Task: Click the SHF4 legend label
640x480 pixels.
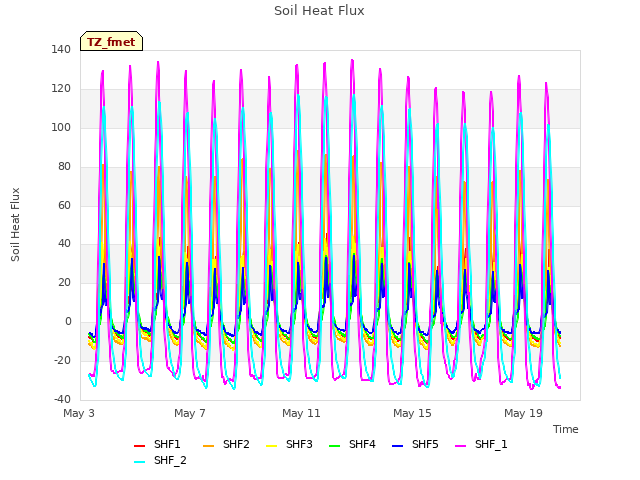Action: pyautogui.click(x=362, y=444)
